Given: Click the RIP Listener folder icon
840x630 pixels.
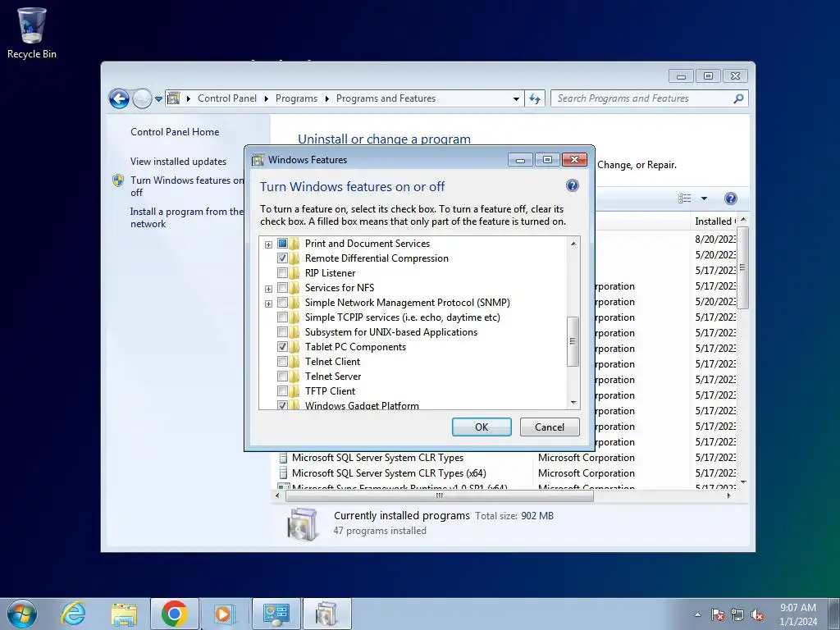Looking at the screenshot, I should point(294,272).
